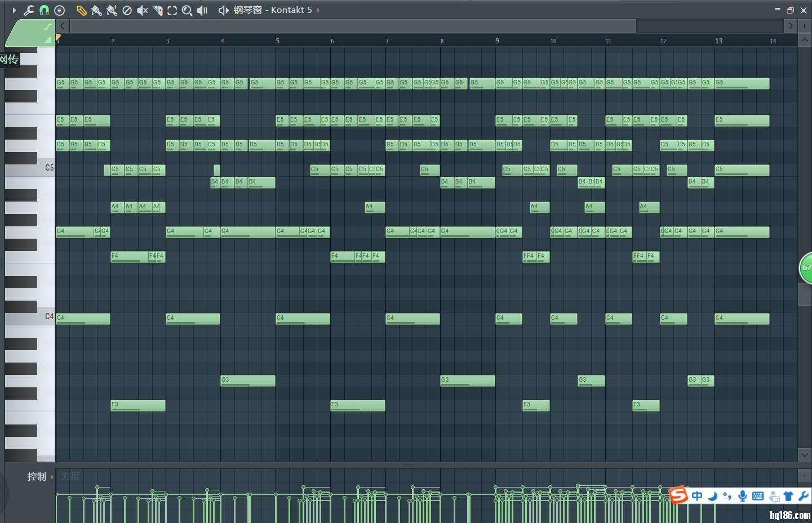Open the tools wrench menu
The image size is (812, 523).
coord(29,10)
